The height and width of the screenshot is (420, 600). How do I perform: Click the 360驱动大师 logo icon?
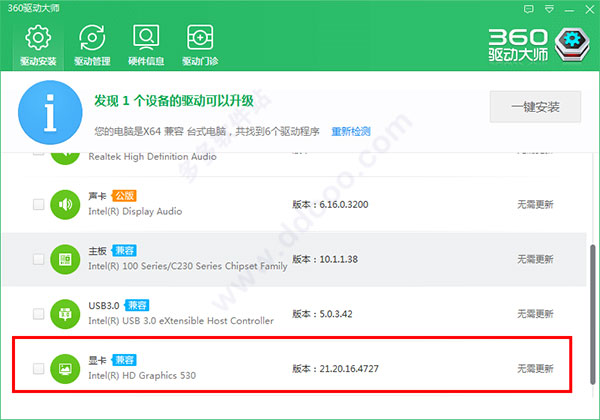[x=572, y=44]
